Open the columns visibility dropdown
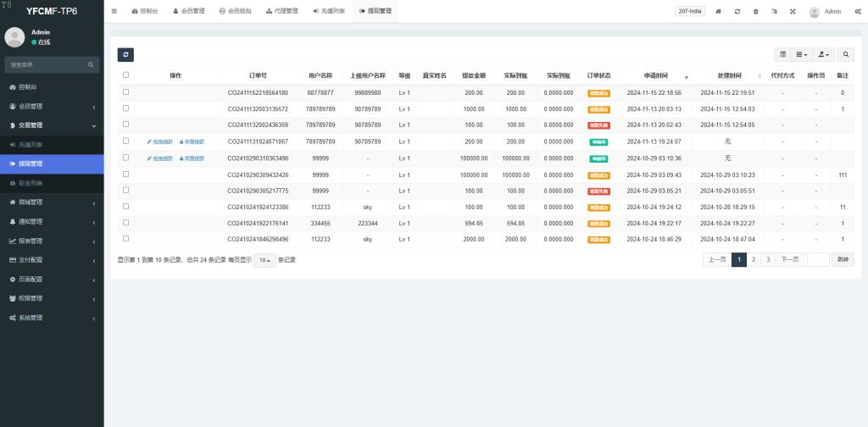868x427 pixels. tap(801, 54)
